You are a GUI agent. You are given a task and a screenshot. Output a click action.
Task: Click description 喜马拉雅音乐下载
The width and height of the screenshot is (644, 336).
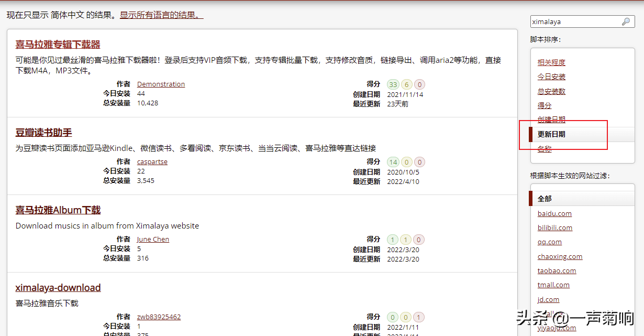(x=47, y=304)
